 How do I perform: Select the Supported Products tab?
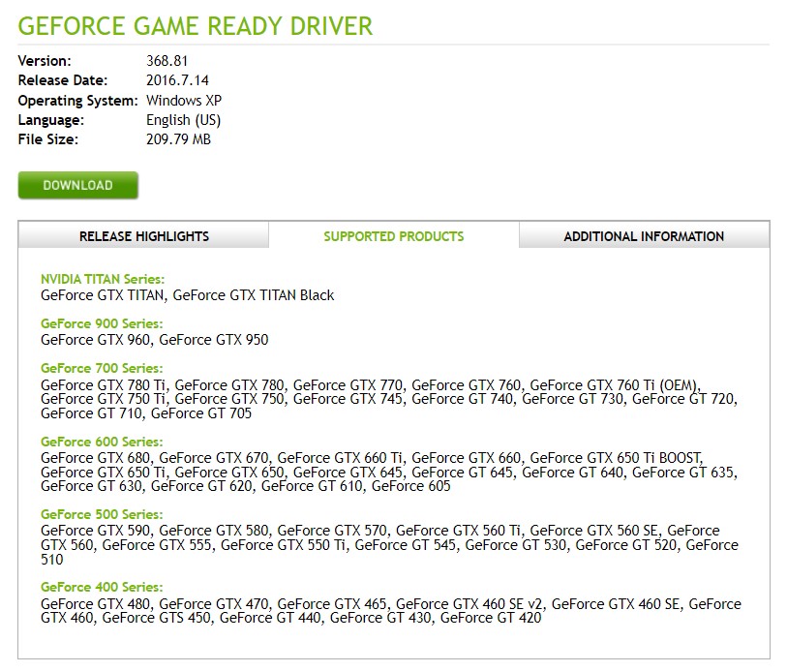393,236
